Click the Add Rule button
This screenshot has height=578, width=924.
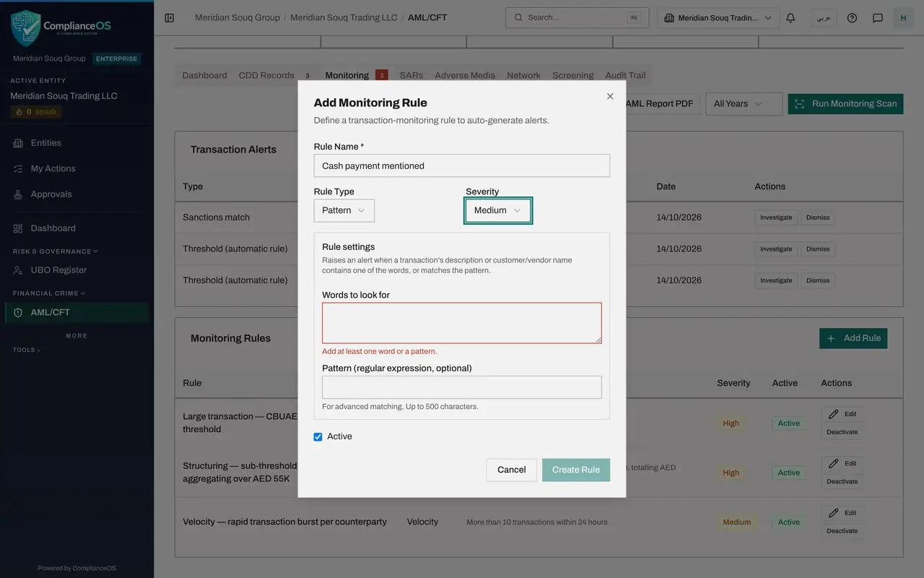click(853, 338)
